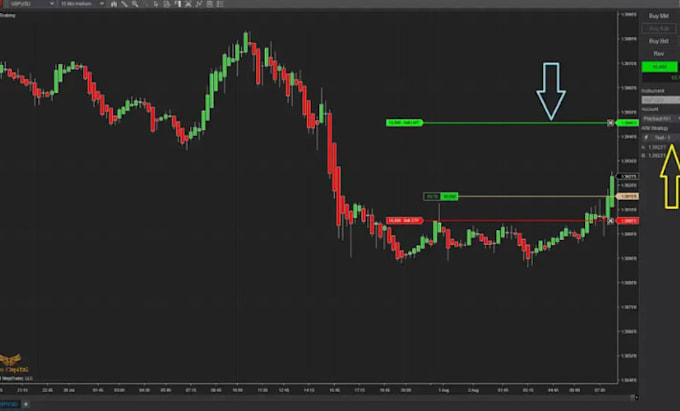Click the bars chart style toolbar icon
This screenshot has width=680, height=411.
pyautogui.click(x=114, y=4)
